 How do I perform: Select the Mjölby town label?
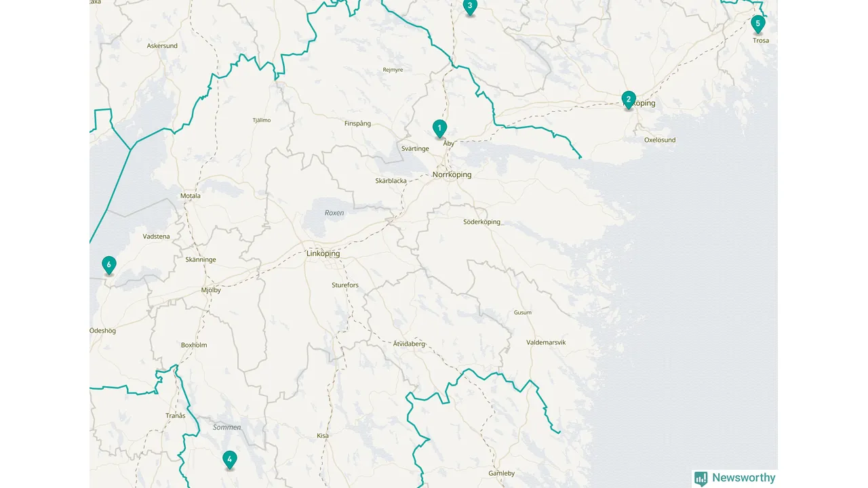[211, 290]
